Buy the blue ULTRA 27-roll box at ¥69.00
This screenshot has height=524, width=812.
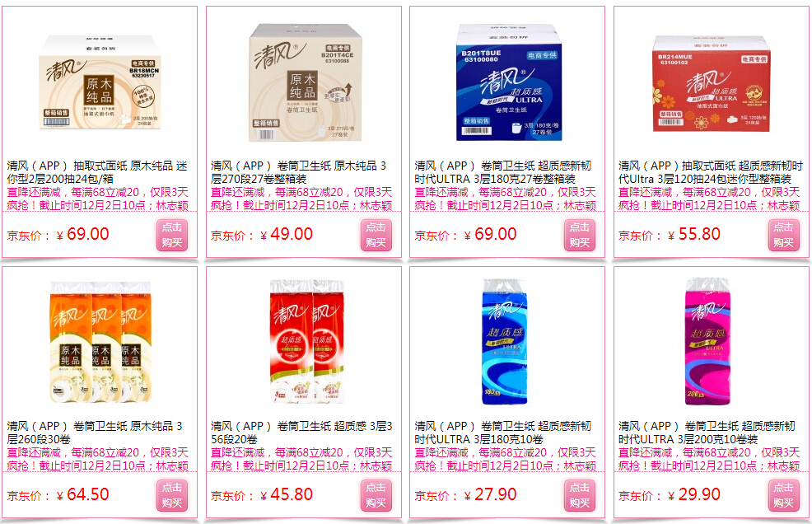(580, 236)
